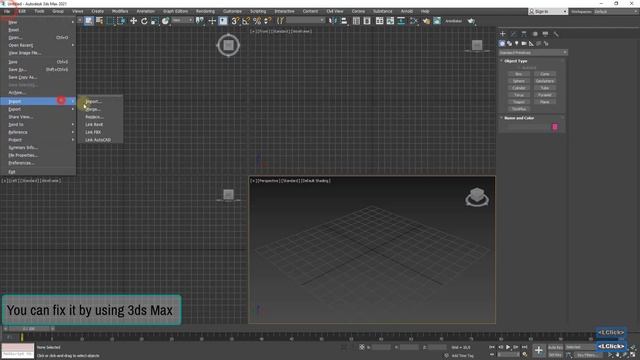The width and height of the screenshot is (640, 360).
Task: Create a Sphere primitive
Action: coord(519,81)
